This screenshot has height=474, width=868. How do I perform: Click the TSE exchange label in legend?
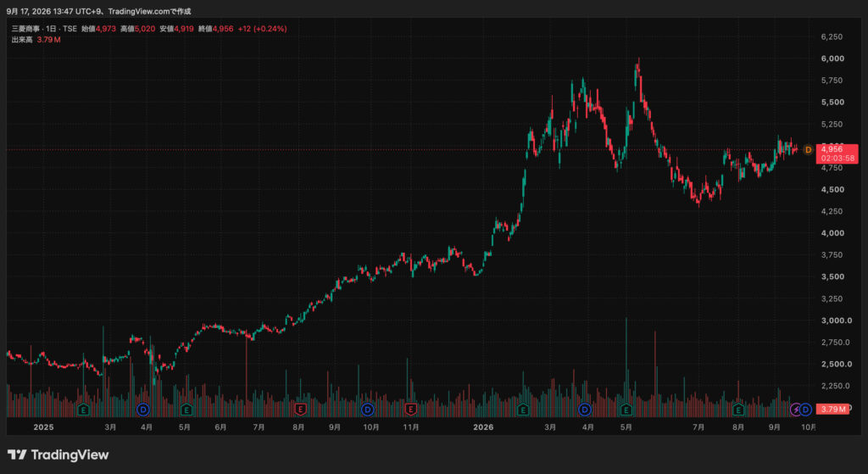click(x=70, y=29)
